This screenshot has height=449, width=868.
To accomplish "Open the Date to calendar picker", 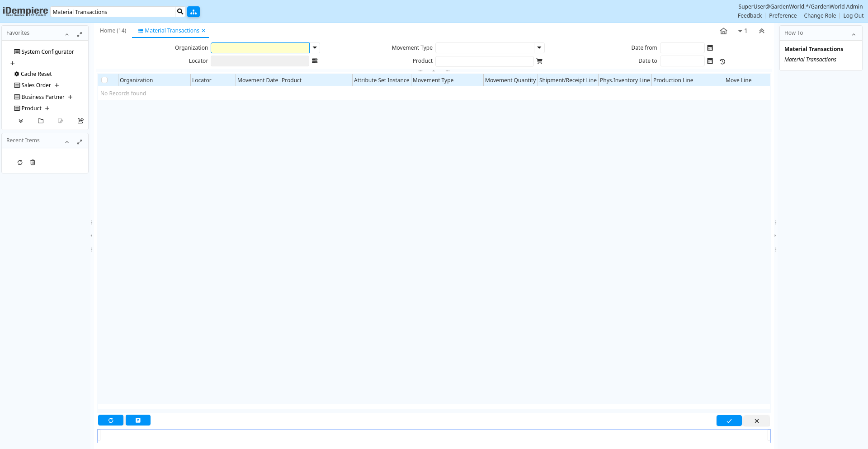I will pyautogui.click(x=710, y=61).
